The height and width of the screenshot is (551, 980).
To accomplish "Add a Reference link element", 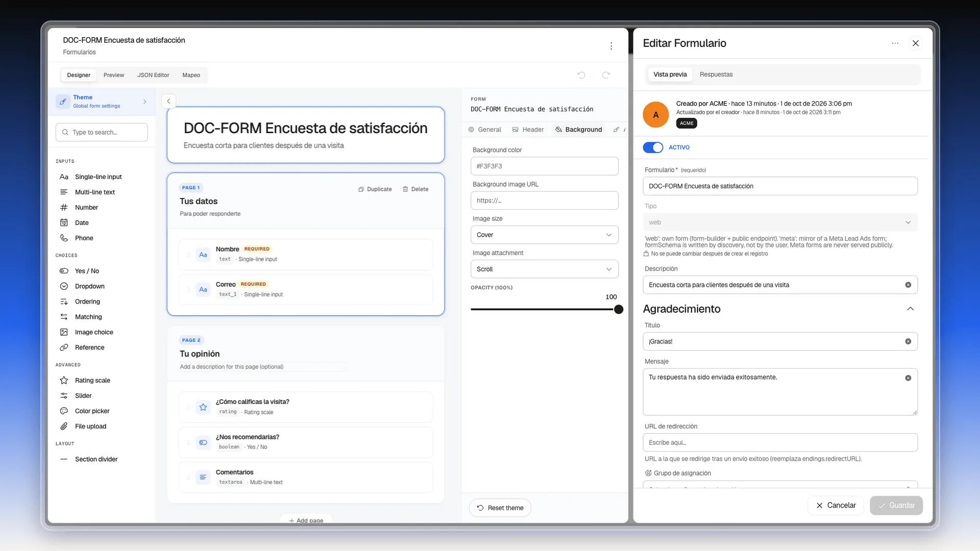I will pyautogui.click(x=89, y=347).
